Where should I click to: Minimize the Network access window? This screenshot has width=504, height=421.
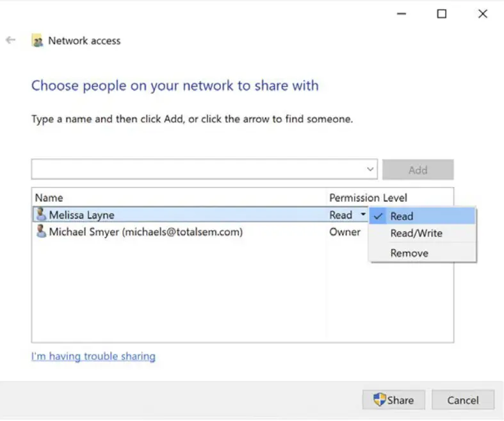[402, 13]
